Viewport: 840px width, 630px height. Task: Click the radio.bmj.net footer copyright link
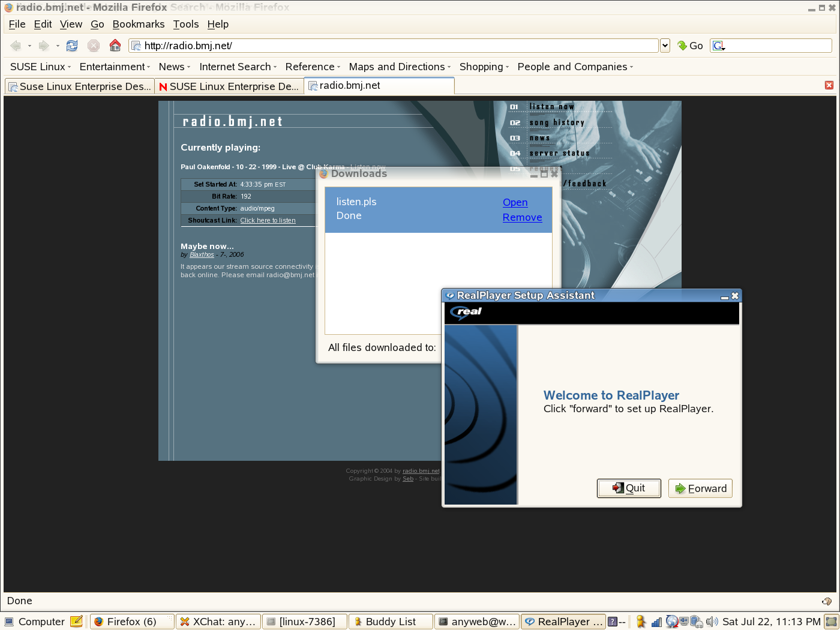click(x=421, y=471)
